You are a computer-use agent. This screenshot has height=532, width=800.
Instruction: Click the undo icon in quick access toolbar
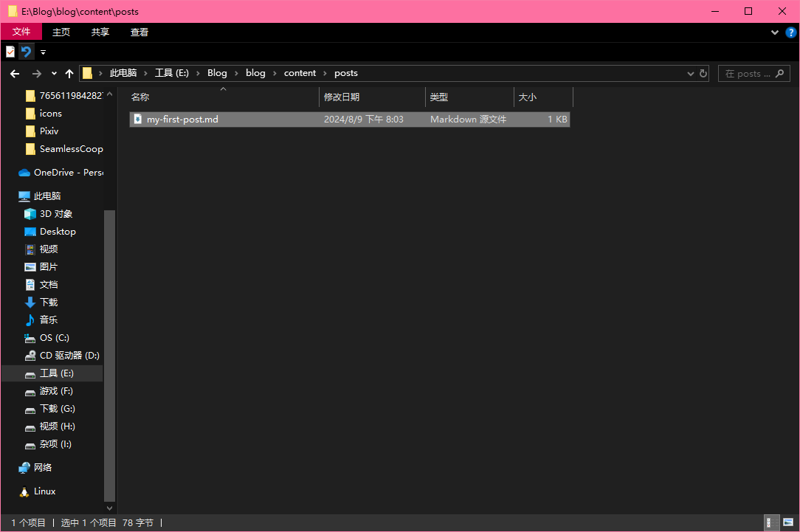click(x=27, y=52)
